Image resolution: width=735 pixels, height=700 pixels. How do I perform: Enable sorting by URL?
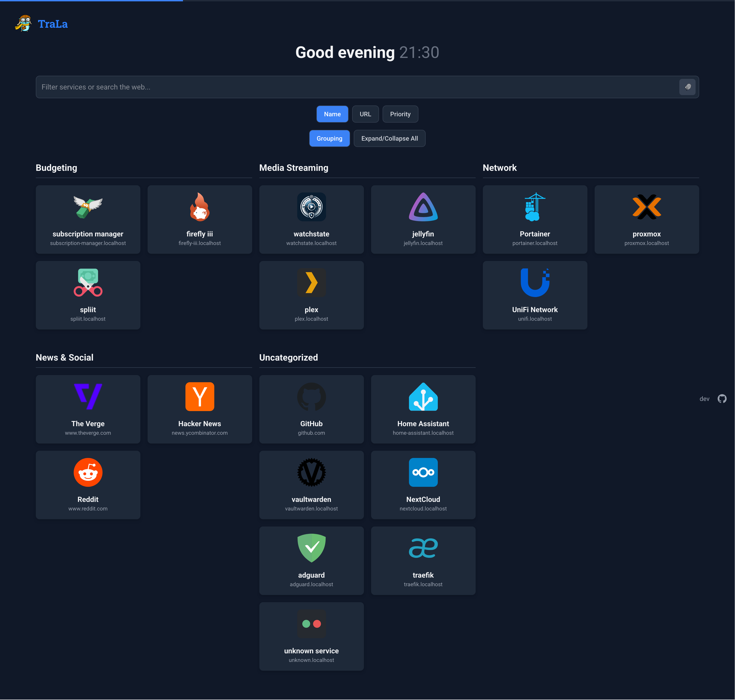[x=365, y=114]
